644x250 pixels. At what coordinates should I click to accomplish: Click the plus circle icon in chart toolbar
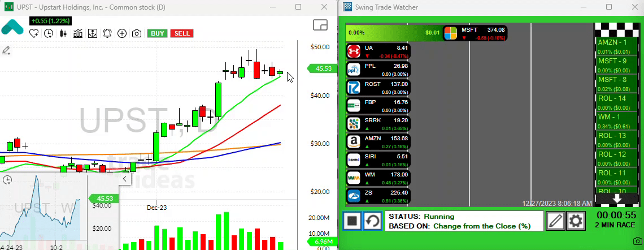point(122,34)
